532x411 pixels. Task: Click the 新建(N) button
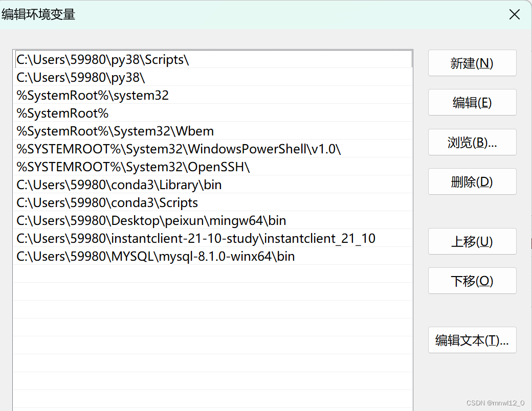(472, 63)
